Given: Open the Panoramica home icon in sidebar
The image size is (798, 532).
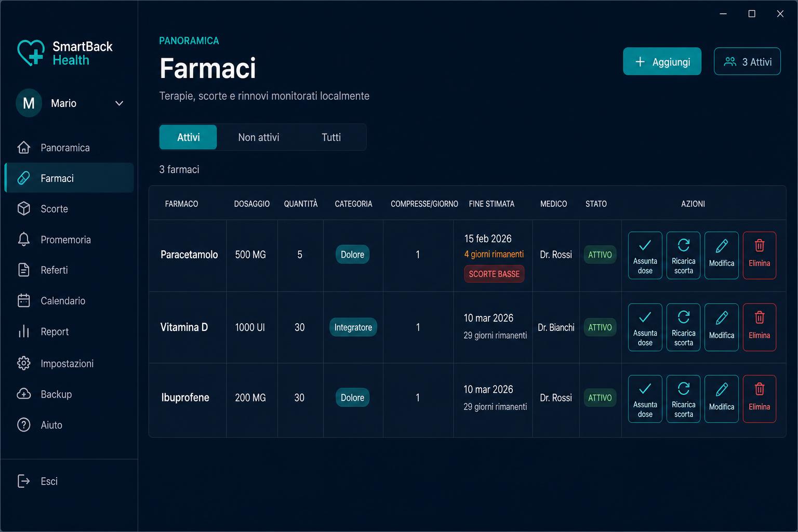Looking at the screenshot, I should (24, 148).
